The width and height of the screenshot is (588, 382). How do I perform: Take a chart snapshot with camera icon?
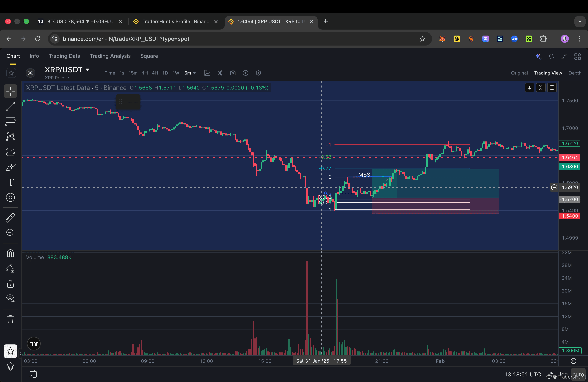point(233,73)
